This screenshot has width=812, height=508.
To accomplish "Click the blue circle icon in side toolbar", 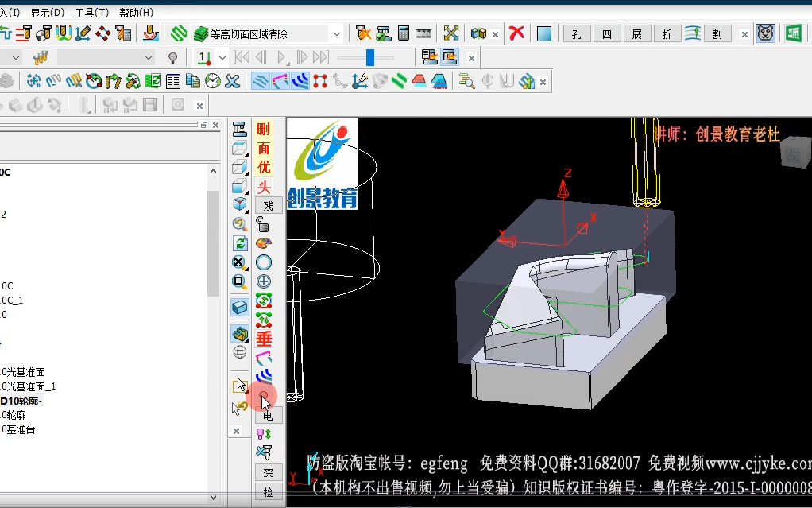I will [x=264, y=262].
